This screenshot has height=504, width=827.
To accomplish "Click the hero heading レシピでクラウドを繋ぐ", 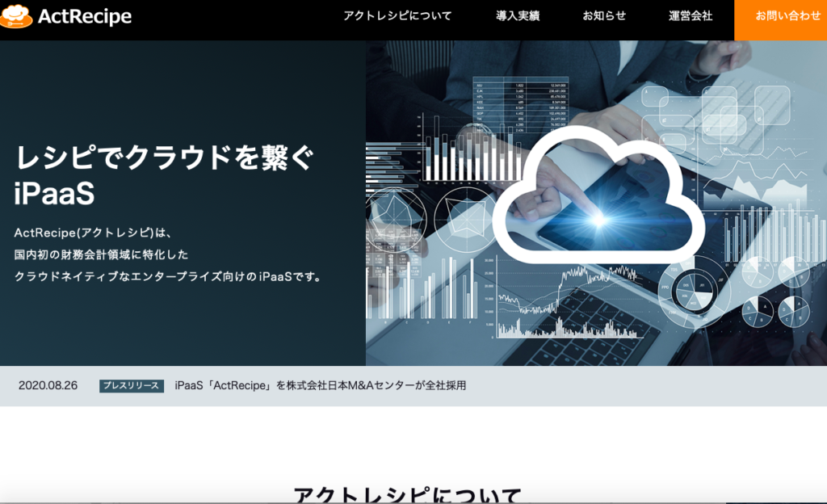I will 165,157.
